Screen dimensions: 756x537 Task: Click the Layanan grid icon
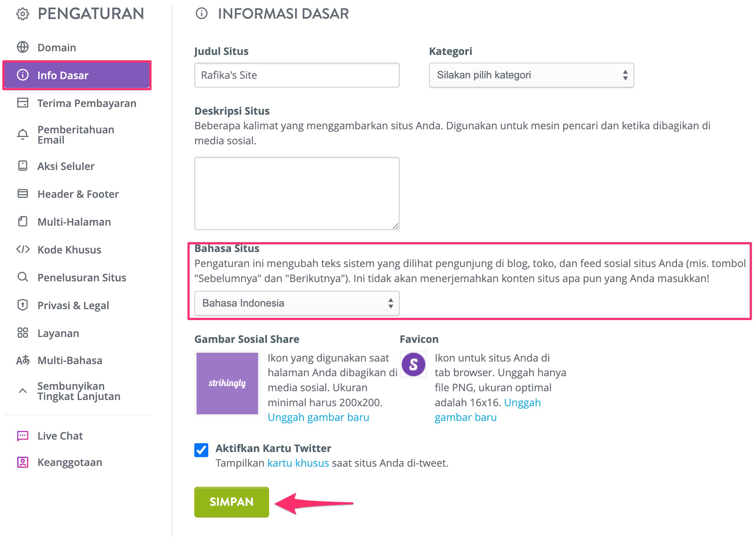(x=23, y=333)
